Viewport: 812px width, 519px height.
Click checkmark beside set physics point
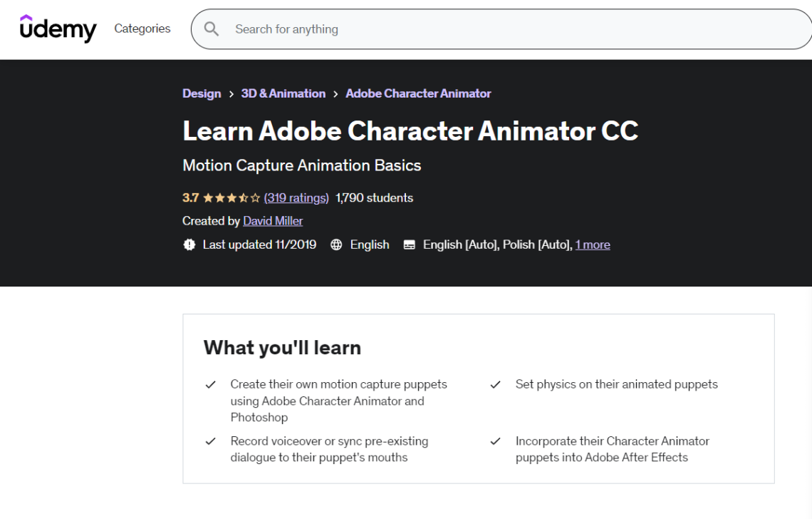click(495, 384)
